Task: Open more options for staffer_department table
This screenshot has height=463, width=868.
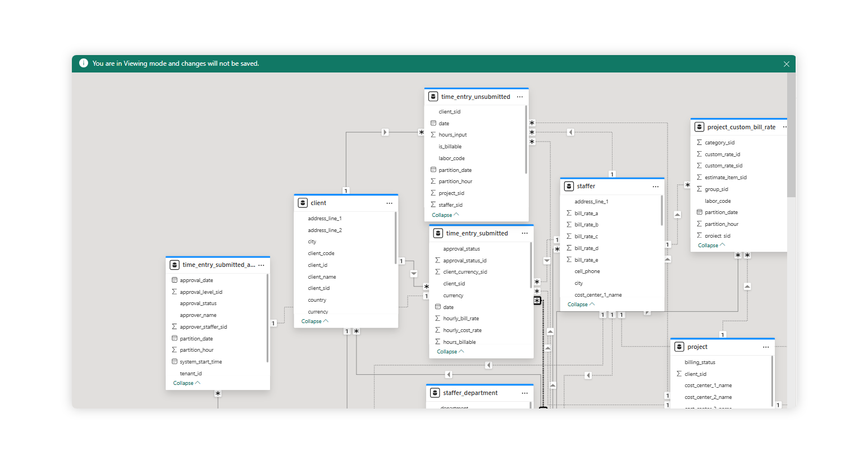Action: tap(524, 393)
